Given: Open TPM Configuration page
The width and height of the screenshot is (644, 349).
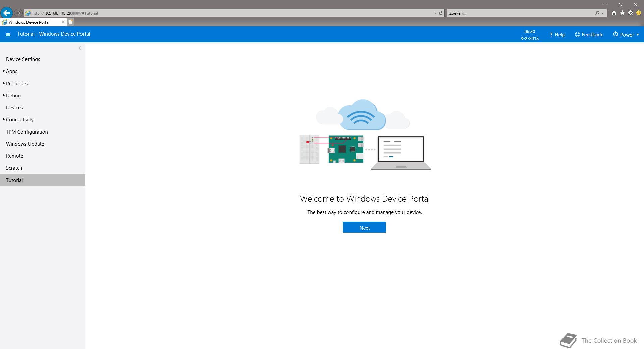Looking at the screenshot, I should click(x=27, y=132).
